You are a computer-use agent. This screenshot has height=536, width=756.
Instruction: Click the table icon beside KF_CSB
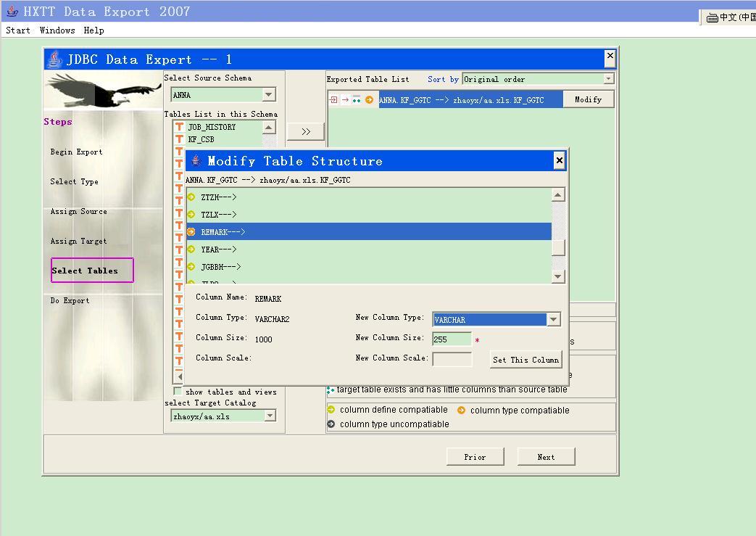click(x=180, y=139)
